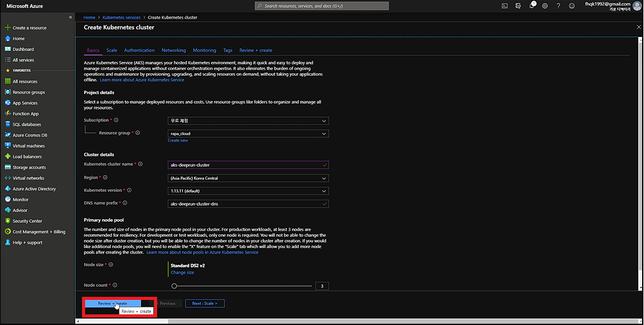
Task: Open feedback smiley icon
Action: tap(572, 6)
